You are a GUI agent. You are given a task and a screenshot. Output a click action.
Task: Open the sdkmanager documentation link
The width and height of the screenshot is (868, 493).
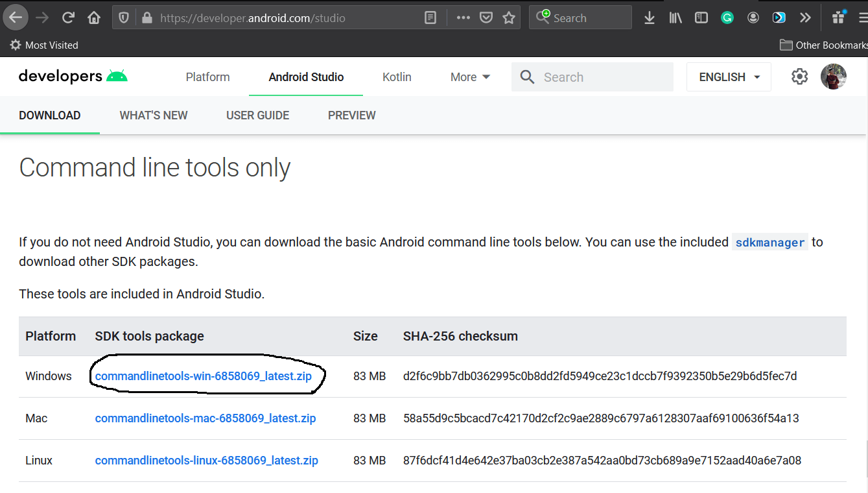769,242
